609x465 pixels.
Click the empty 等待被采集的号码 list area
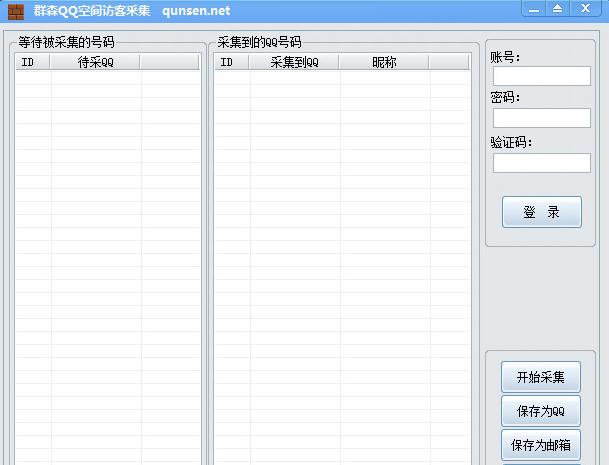[x=107, y=260]
